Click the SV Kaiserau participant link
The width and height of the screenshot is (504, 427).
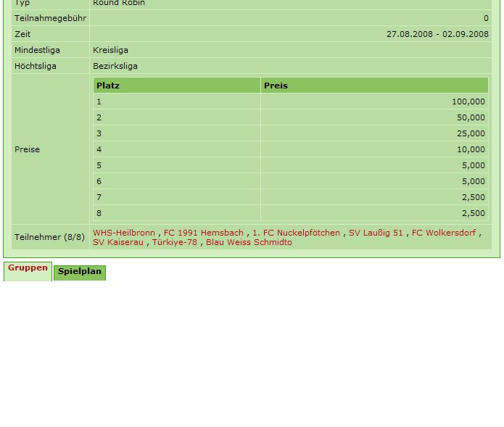(118, 242)
